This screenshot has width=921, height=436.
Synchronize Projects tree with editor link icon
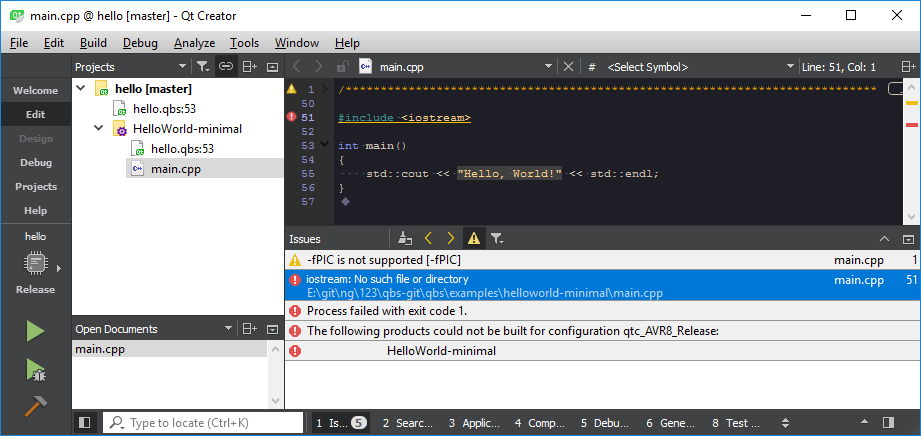(x=226, y=67)
